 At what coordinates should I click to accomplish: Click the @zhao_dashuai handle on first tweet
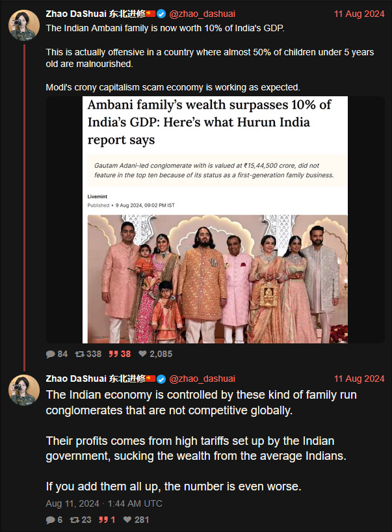[202, 14]
